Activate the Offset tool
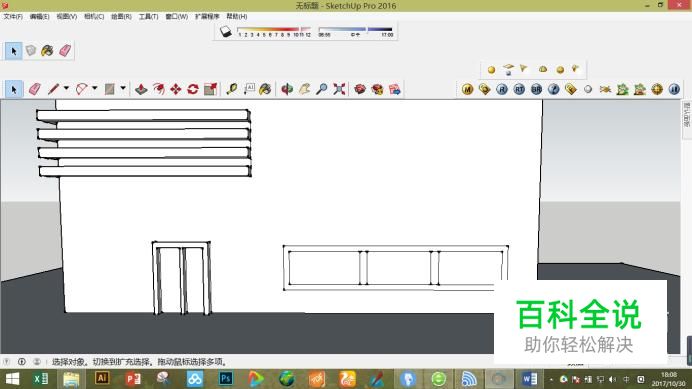 158,89
